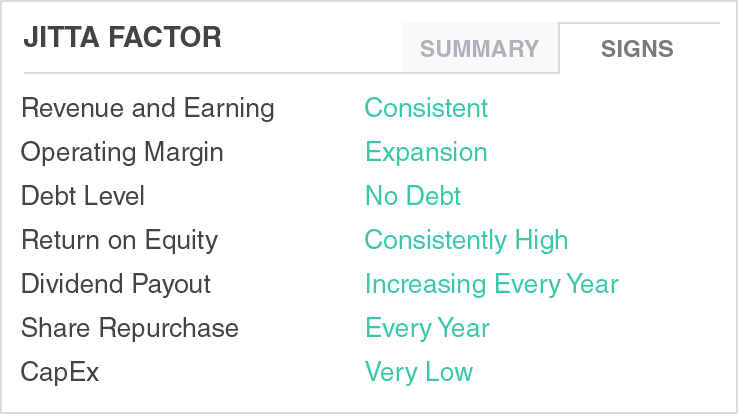Viewport: 738px width, 414px height.
Task: Click the Revenue and Earning label
Action: [x=147, y=108]
